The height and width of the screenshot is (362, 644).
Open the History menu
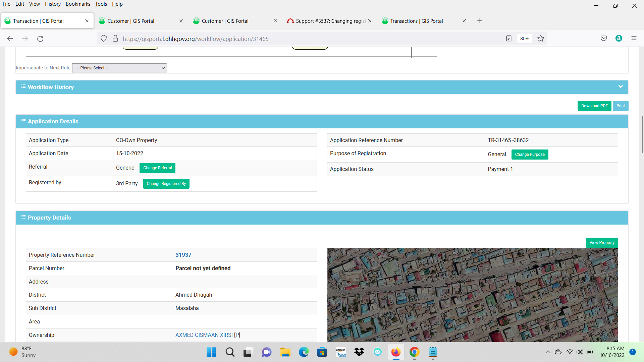(x=53, y=4)
